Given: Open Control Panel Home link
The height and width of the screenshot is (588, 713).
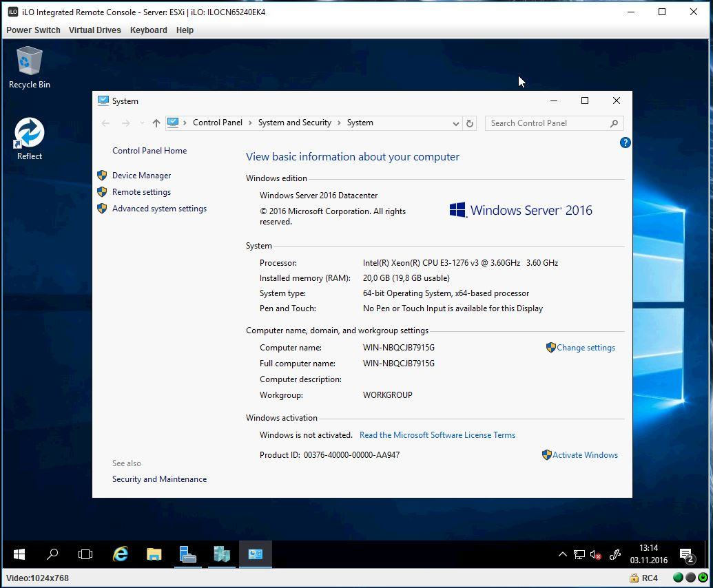Looking at the screenshot, I should (149, 150).
